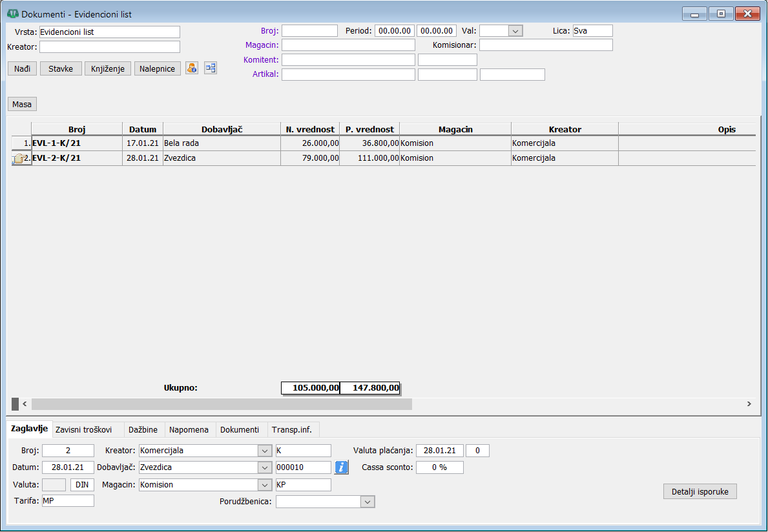This screenshot has width=768, height=532.
Task: Expand the Dobavljač dropdown showing Zvezdica
Action: (x=265, y=467)
